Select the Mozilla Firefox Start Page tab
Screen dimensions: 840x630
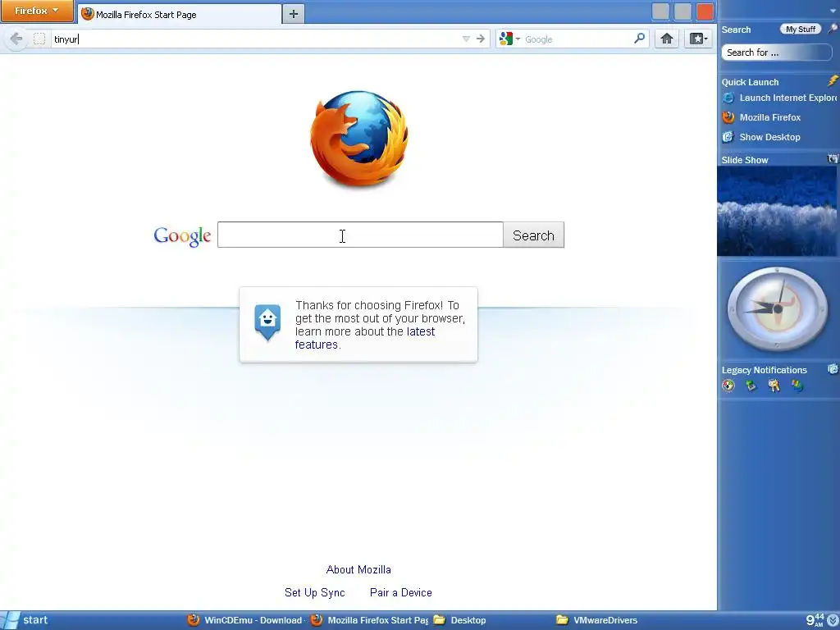pos(180,15)
